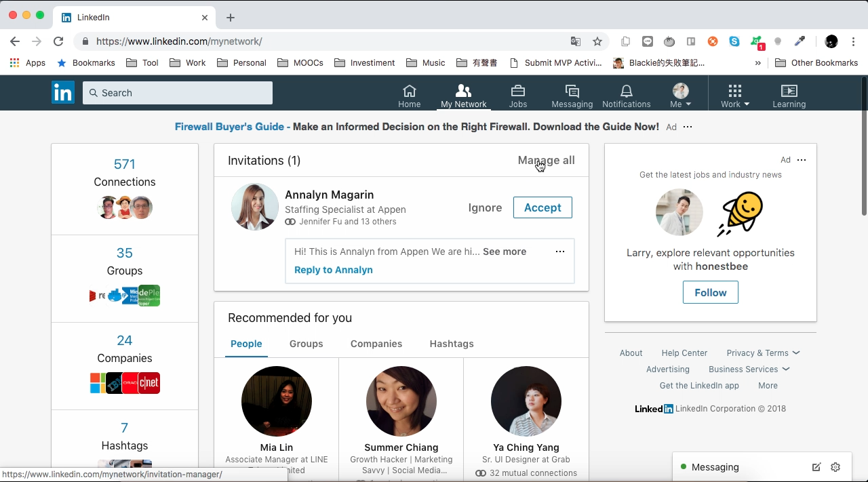868x482 pixels.
Task: Bookmark page with star icon in address bar
Action: (597, 41)
